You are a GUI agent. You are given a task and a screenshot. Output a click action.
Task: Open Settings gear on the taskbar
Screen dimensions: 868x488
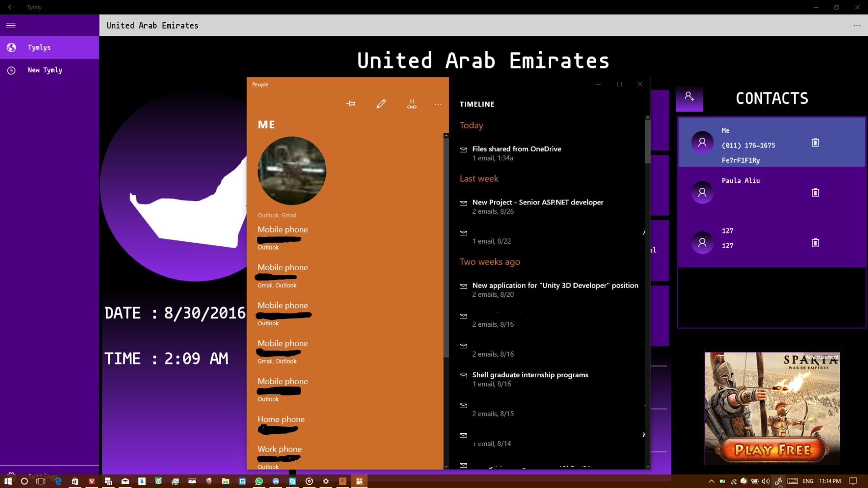click(x=326, y=481)
